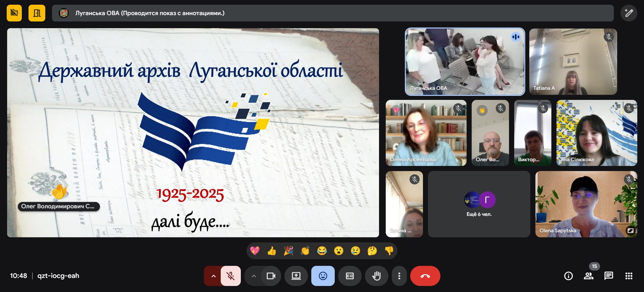Turn on closed captions

point(350,276)
